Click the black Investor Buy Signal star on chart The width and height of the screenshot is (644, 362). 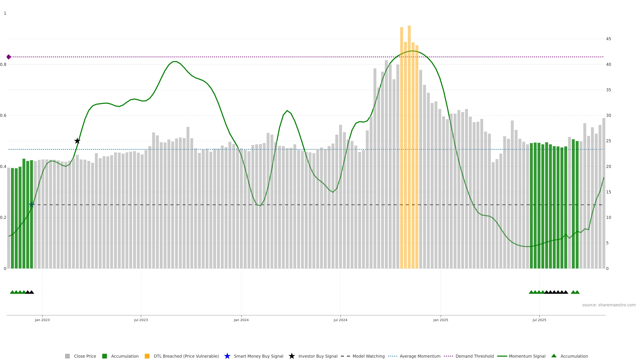coord(77,141)
